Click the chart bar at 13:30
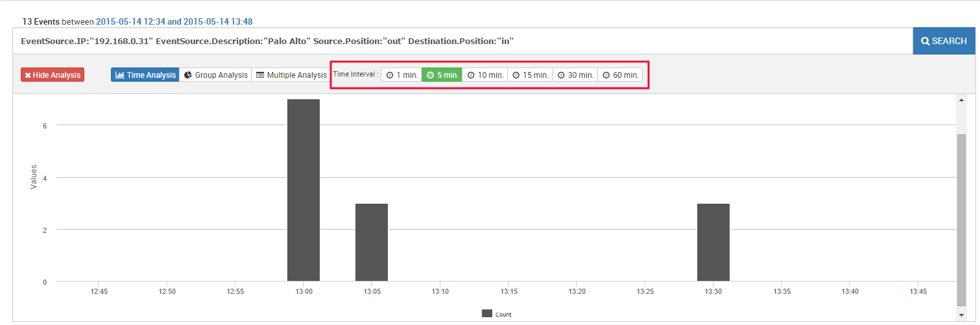 point(713,243)
